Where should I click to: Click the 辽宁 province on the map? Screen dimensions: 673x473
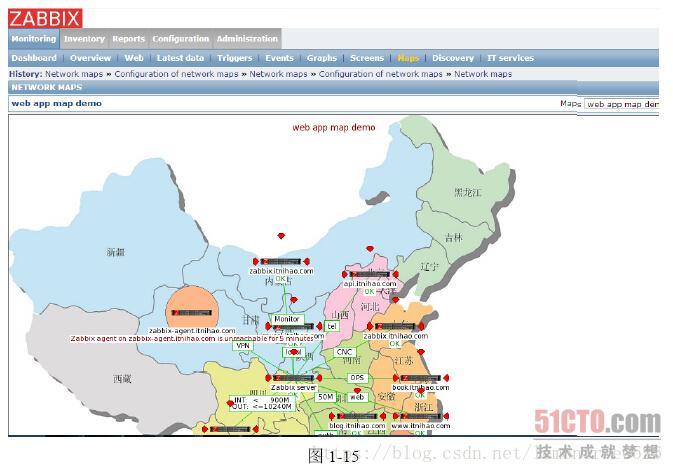tap(430, 267)
